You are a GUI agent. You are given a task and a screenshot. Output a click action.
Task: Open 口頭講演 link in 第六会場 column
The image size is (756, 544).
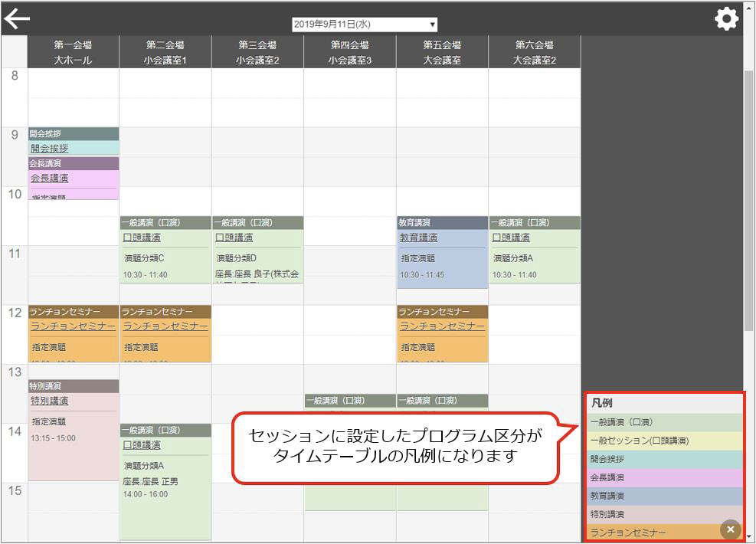[x=511, y=238]
